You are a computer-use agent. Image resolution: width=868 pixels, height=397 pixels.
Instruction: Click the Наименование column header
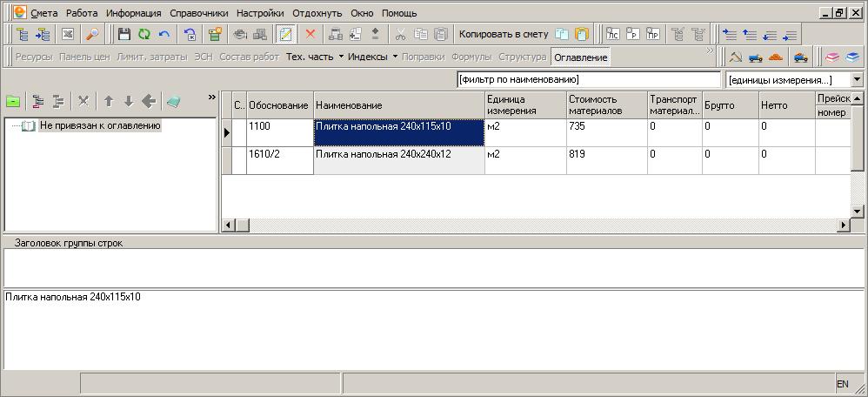pyautogui.click(x=400, y=105)
